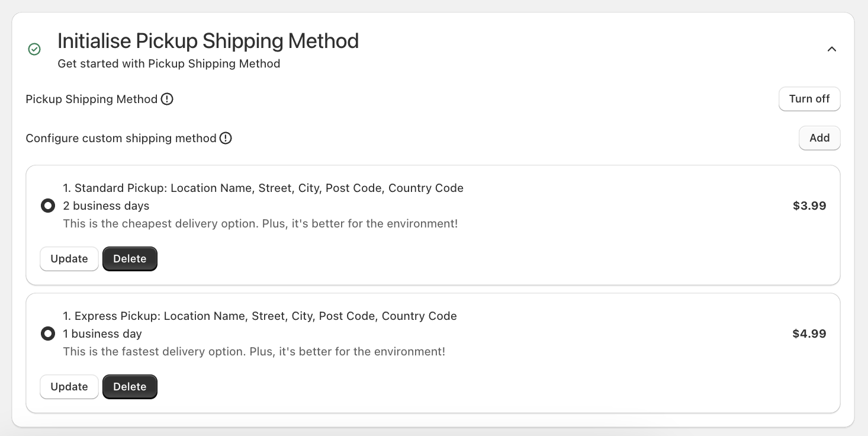This screenshot has height=436, width=868.
Task: Click the info icon beside Pickup Shipping Method
Action: click(167, 99)
